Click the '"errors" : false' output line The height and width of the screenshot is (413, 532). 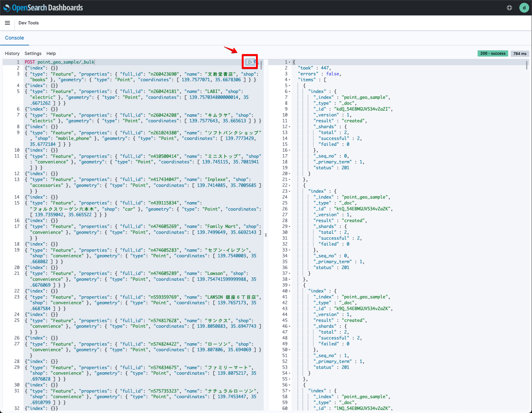[320, 74]
